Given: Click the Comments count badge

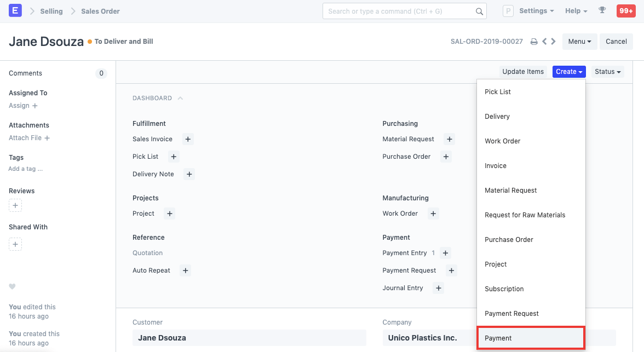Looking at the screenshot, I should click(101, 73).
